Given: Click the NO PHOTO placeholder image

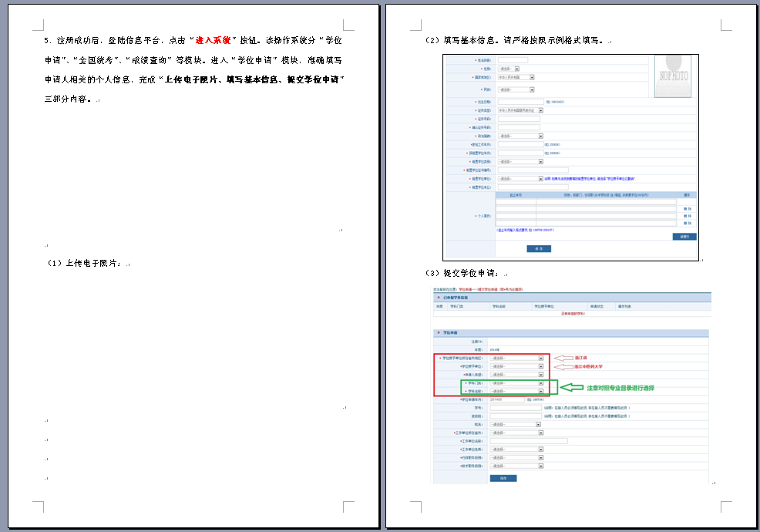Looking at the screenshot, I should tap(673, 76).
